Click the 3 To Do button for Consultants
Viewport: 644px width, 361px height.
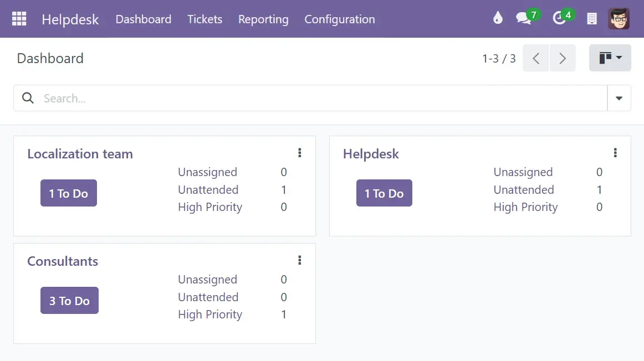click(x=69, y=300)
